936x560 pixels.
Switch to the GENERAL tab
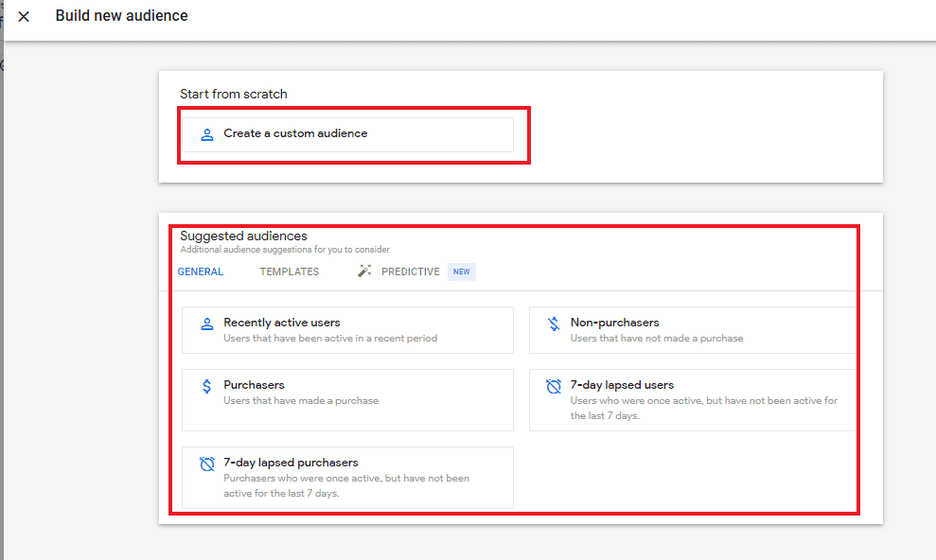pos(201,271)
